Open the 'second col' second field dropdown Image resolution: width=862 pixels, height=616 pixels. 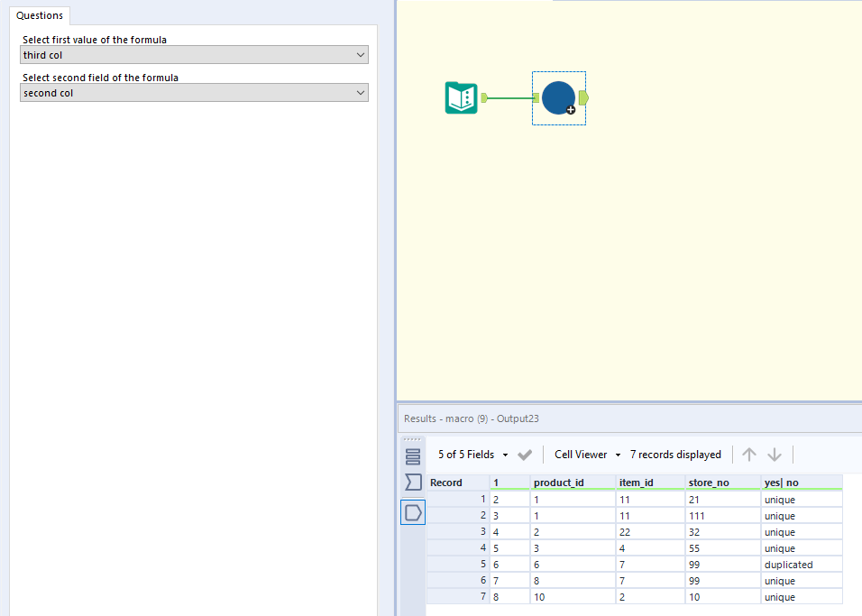194,92
